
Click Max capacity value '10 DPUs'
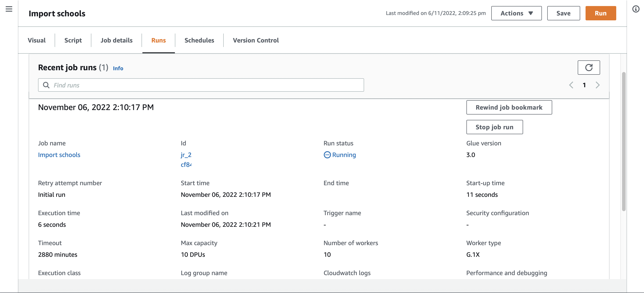193,255
